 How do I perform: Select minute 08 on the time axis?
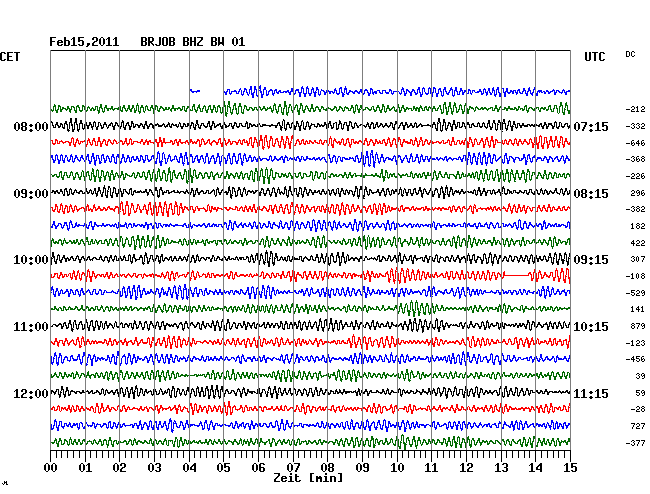pyautogui.click(x=327, y=468)
